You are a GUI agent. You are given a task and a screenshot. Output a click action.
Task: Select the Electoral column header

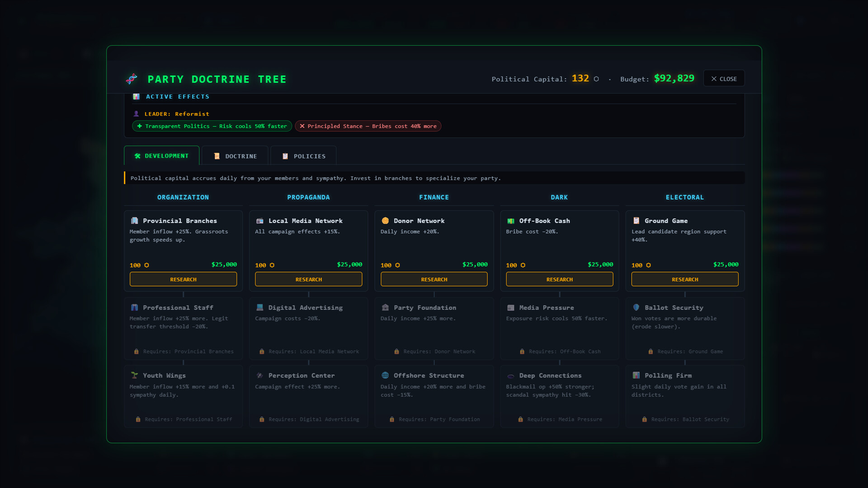point(685,197)
